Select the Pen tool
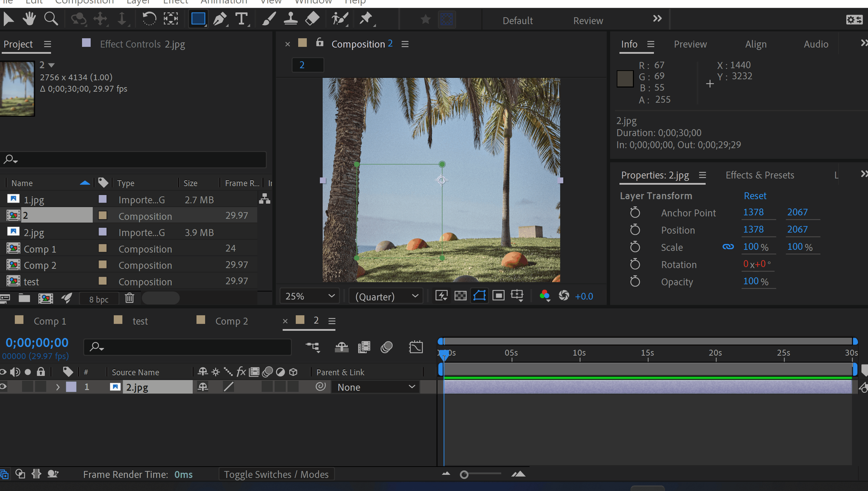The width and height of the screenshot is (868, 491). click(220, 19)
